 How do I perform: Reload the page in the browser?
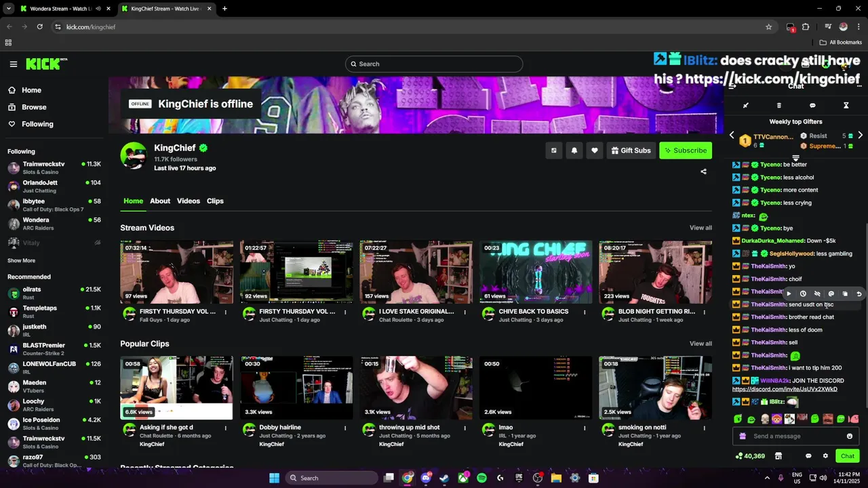[40, 27]
